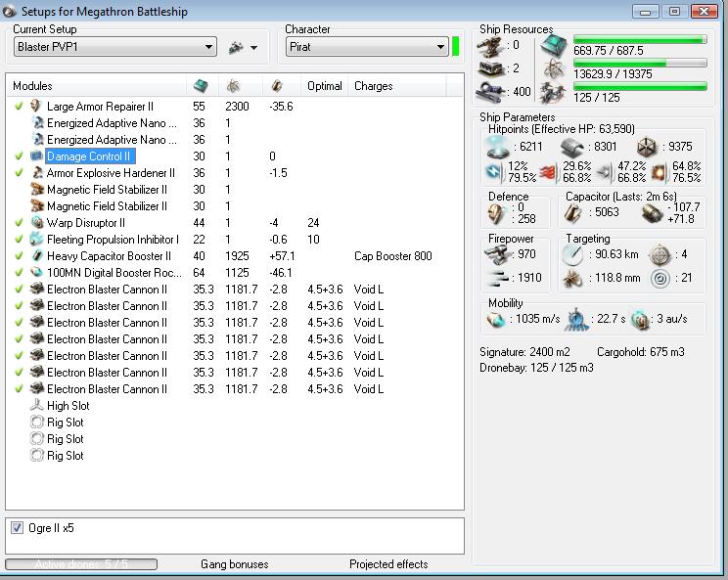Select the empty High Slot row
Viewport: 728px width, 580px height.
pos(235,406)
